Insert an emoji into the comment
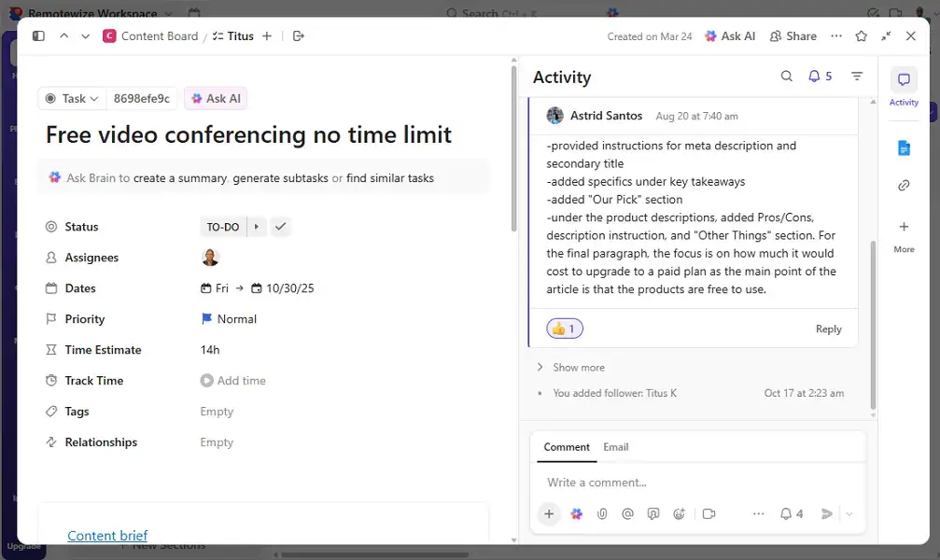940x560 pixels. point(679,513)
